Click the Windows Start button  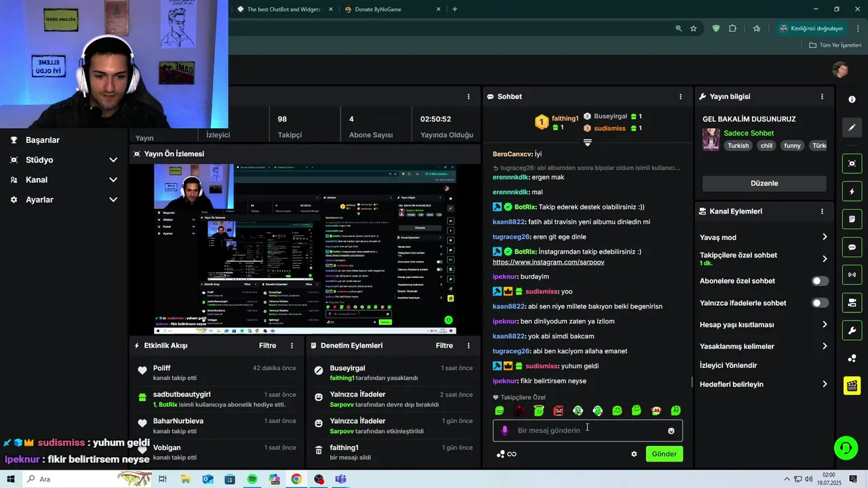10,479
